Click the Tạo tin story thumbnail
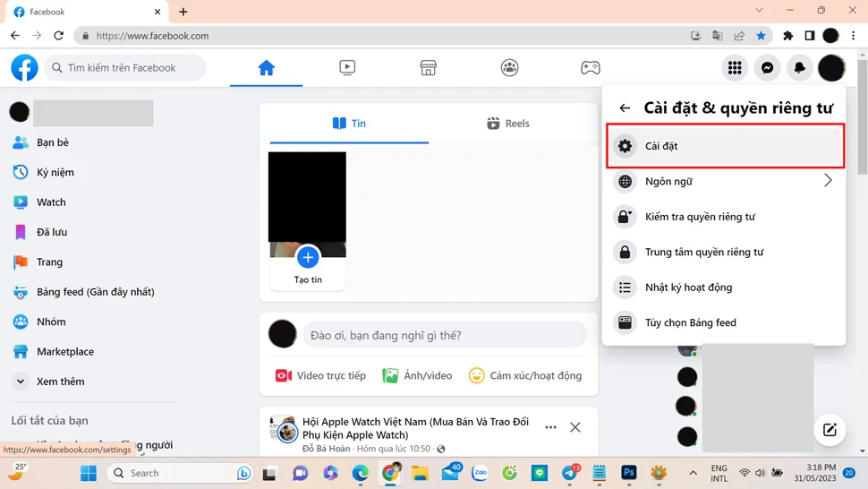 [x=308, y=221]
